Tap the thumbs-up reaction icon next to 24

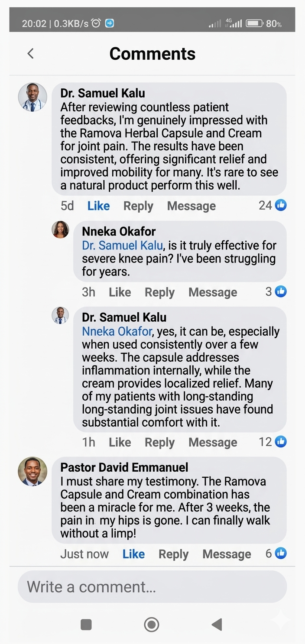coord(281,205)
